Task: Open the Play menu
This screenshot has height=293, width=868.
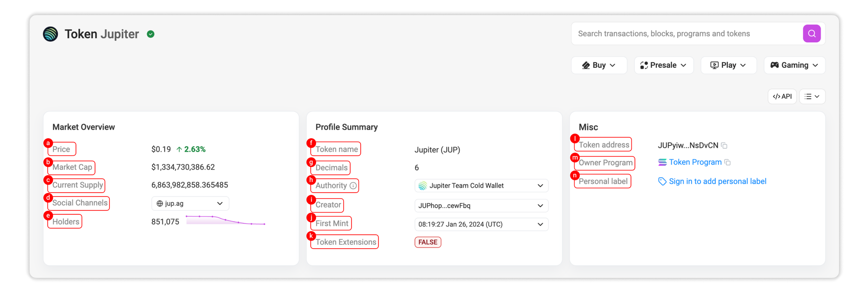Action: [728, 65]
